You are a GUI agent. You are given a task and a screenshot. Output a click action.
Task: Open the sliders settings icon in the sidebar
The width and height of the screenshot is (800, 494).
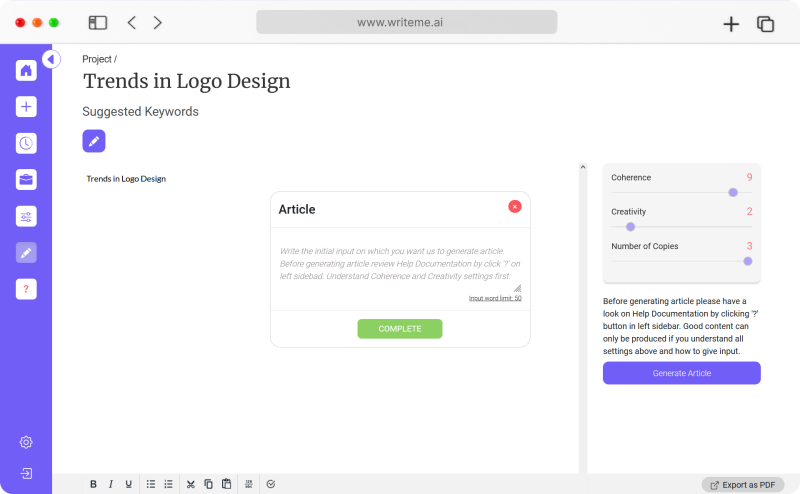click(x=26, y=216)
